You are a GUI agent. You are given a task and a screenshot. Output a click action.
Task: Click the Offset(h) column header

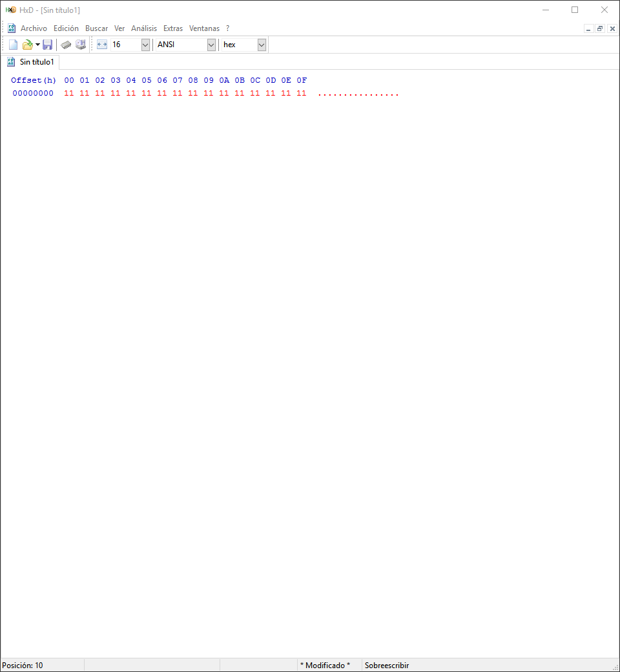tap(34, 80)
